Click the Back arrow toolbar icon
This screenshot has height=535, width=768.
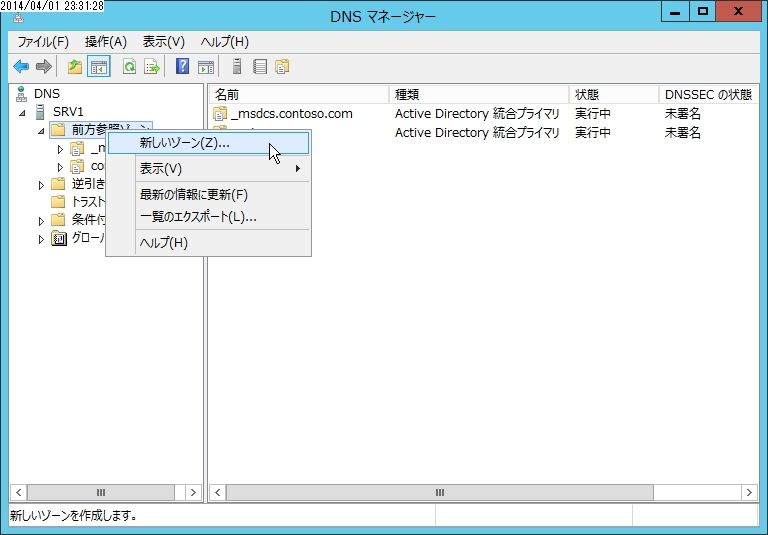click(21, 66)
